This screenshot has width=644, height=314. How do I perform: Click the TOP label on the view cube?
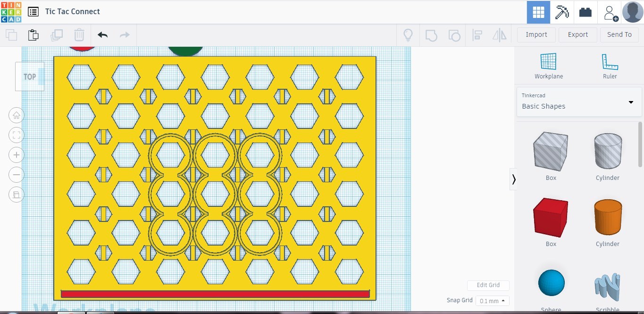[29, 76]
